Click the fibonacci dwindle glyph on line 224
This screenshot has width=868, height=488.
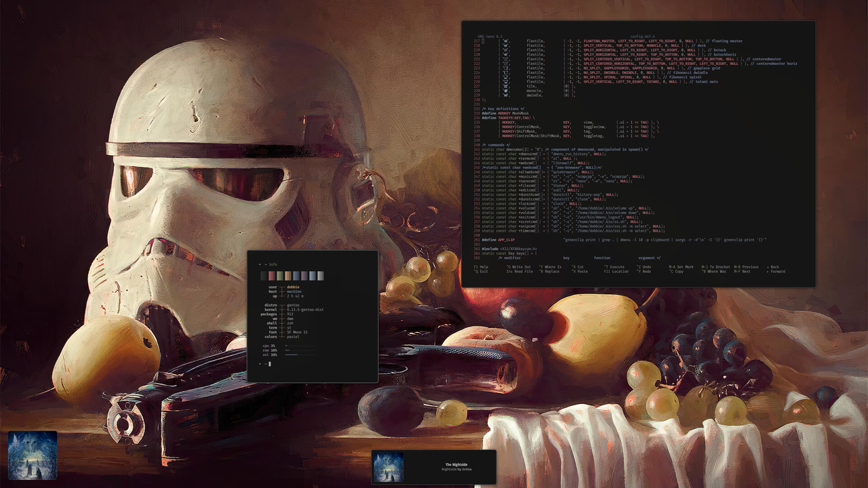(506, 73)
